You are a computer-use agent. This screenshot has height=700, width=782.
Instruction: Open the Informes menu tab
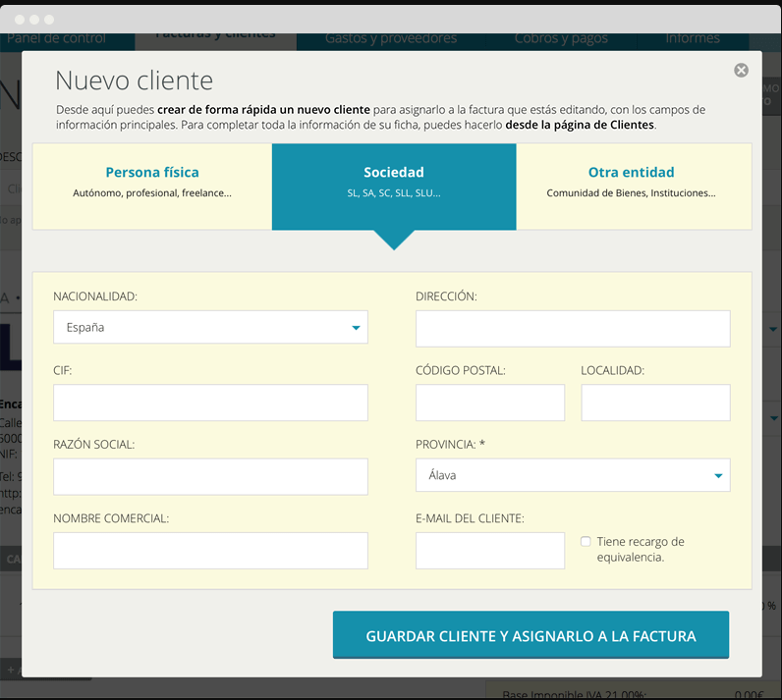click(x=693, y=38)
